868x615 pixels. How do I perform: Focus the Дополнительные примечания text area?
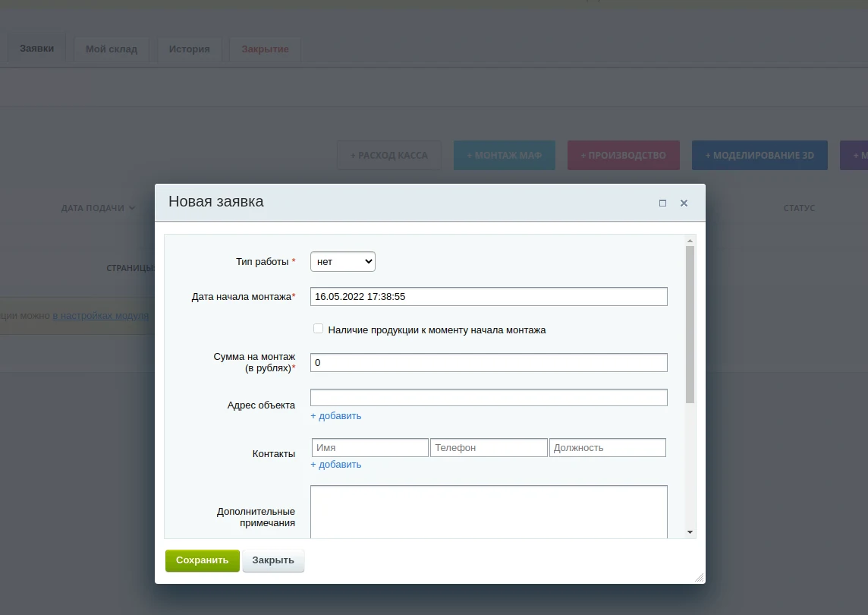[x=489, y=512]
